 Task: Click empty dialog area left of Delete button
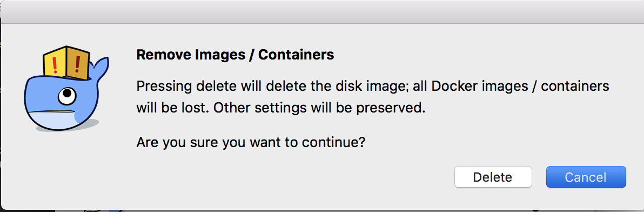(287, 177)
